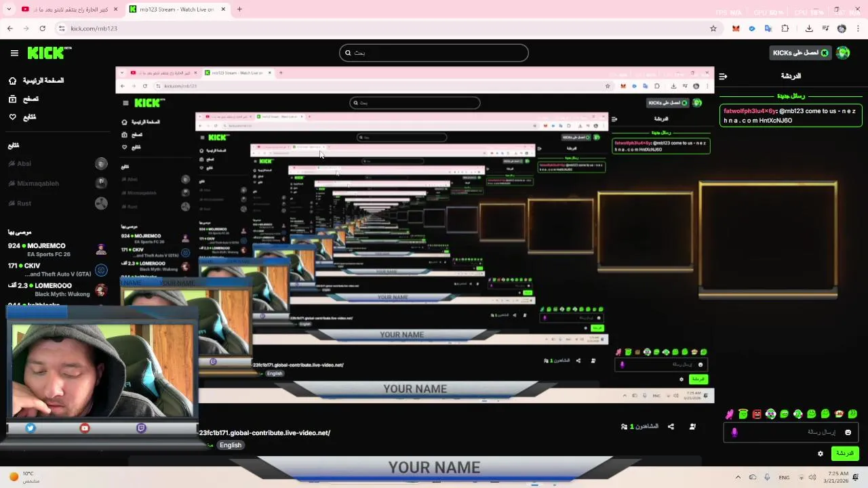Select the green halo angel emote
The width and height of the screenshot is (868, 488).
point(743,414)
